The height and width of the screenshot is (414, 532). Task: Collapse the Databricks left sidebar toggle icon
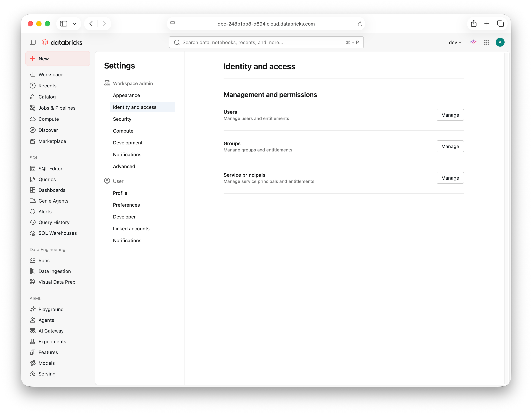[33, 42]
